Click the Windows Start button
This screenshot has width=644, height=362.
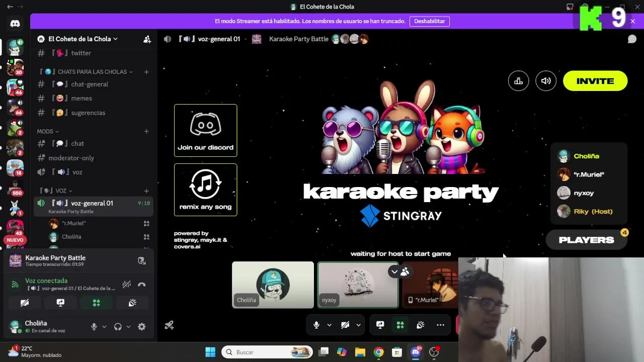[210, 352]
